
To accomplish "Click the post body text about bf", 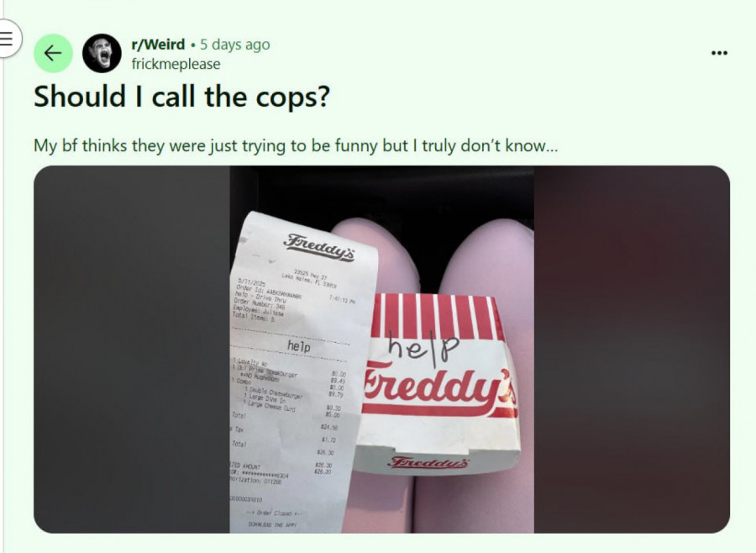I will tap(296, 145).
